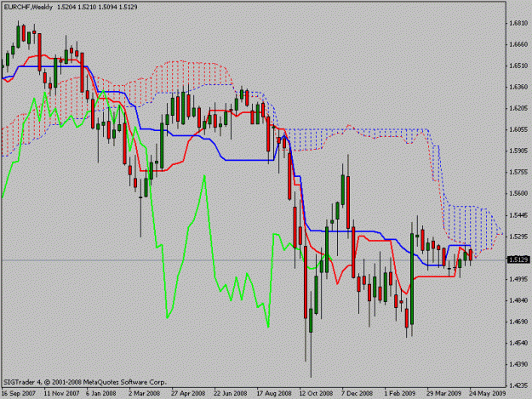
Task: Click the OHLC values 1.5204 1.5210 1.5094 1.5129
Action: click(x=97, y=7)
